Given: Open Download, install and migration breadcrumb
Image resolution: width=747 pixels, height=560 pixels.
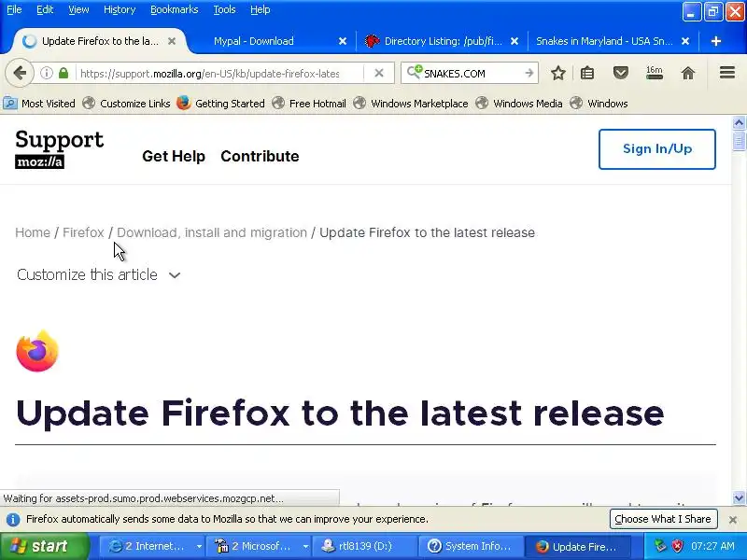Looking at the screenshot, I should [212, 232].
